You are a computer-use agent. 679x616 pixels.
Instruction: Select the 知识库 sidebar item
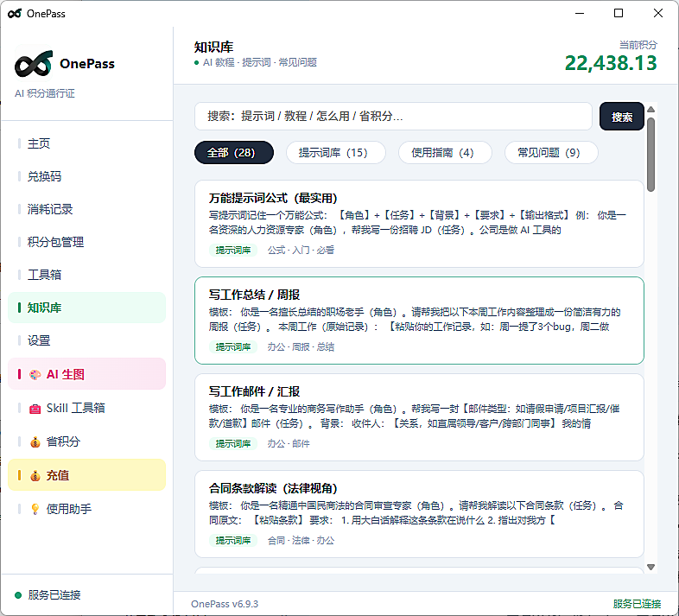click(x=86, y=308)
